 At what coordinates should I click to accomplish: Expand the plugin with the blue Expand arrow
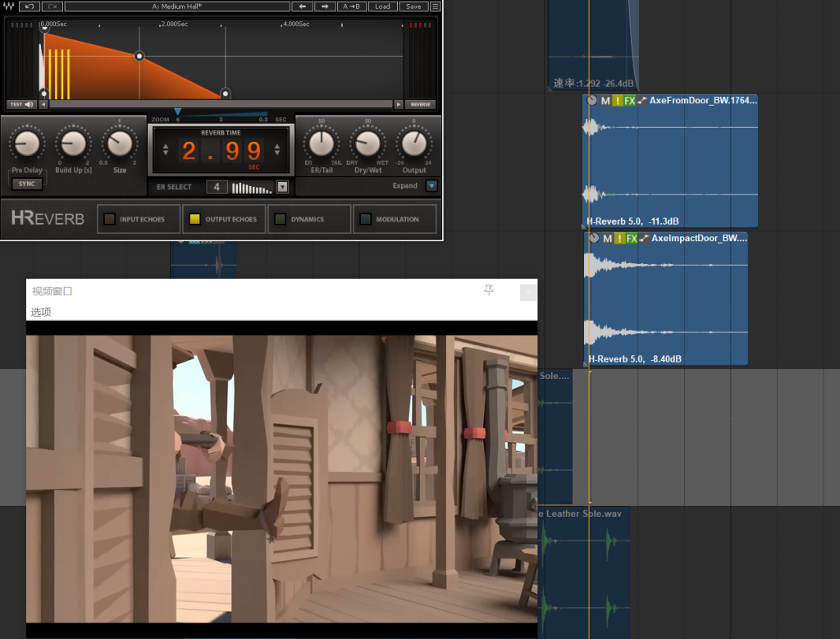[x=431, y=186]
